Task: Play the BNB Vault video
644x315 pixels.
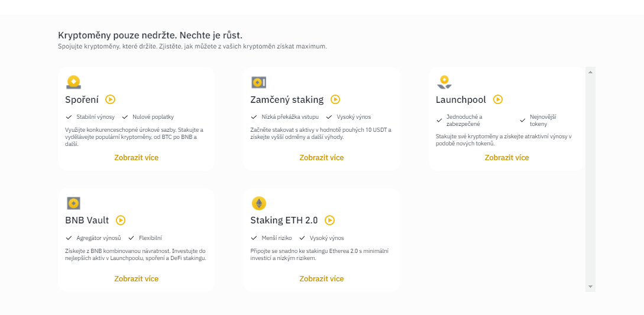Action: [x=121, y=220]
